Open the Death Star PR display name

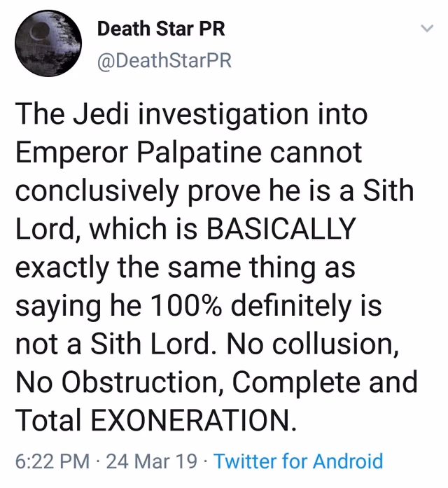(x=161, y=29)
